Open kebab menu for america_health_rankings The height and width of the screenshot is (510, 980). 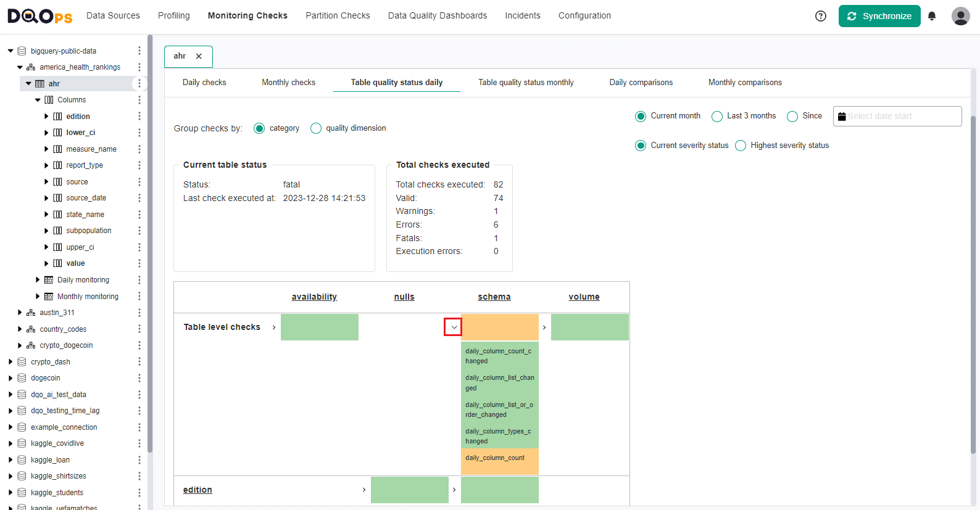point(139,67)
